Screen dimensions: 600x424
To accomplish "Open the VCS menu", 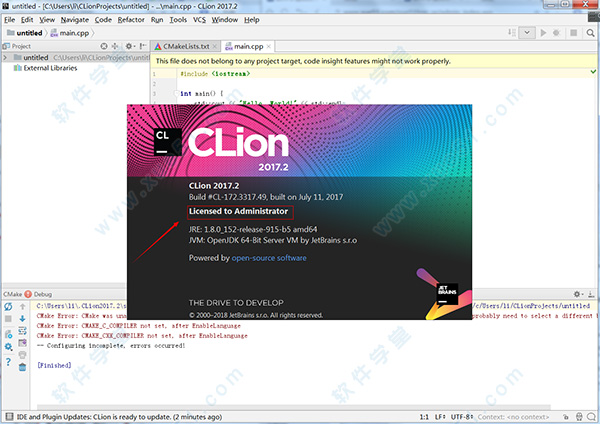I will 199,20.
